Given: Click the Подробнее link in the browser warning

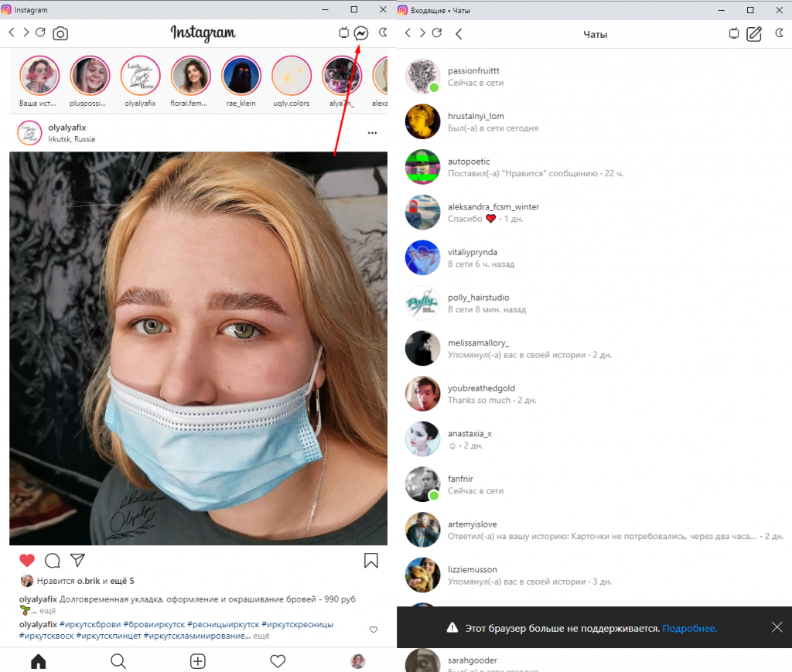Looking at the screenshot, I should (x=689, y=629).
